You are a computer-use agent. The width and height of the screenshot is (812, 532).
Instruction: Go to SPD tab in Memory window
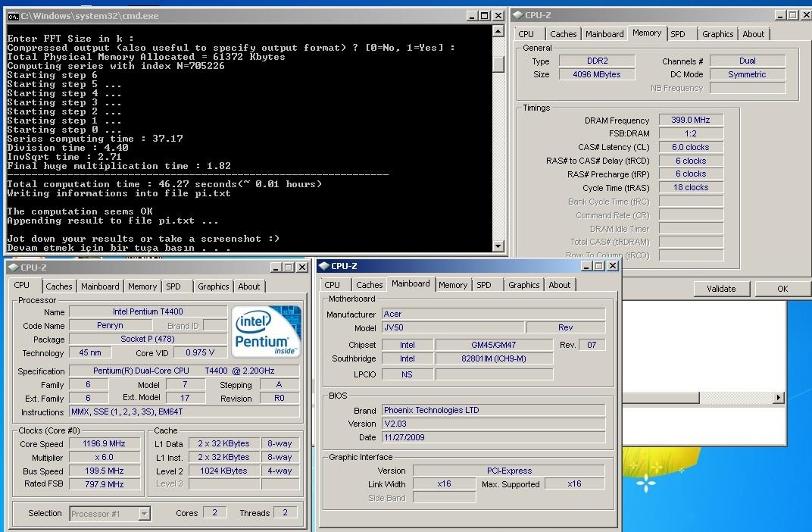[677, 34]
